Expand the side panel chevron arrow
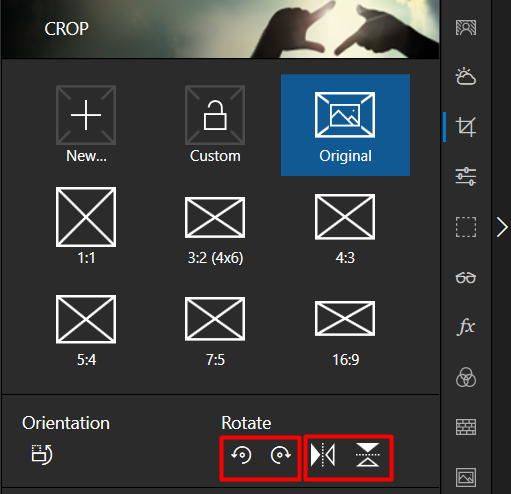The height and width of the screenshot is (494, 511). click(502, 227)
